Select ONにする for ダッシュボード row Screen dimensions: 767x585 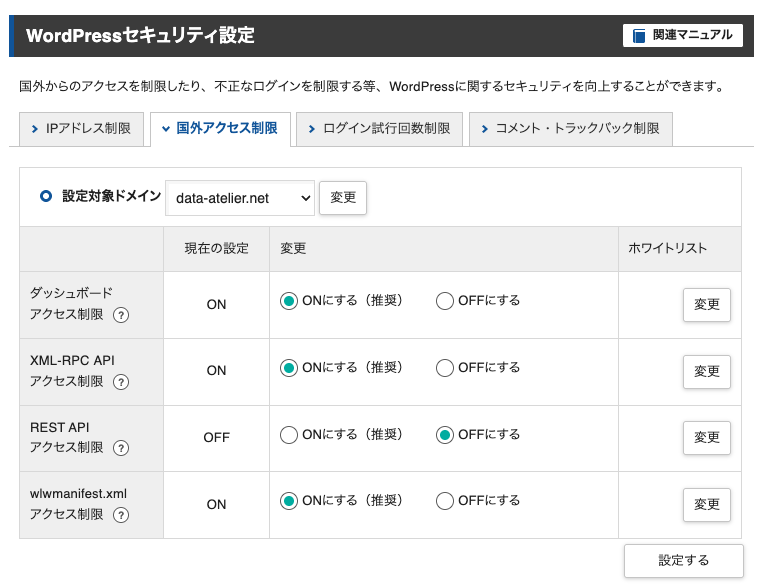point(289,301)
